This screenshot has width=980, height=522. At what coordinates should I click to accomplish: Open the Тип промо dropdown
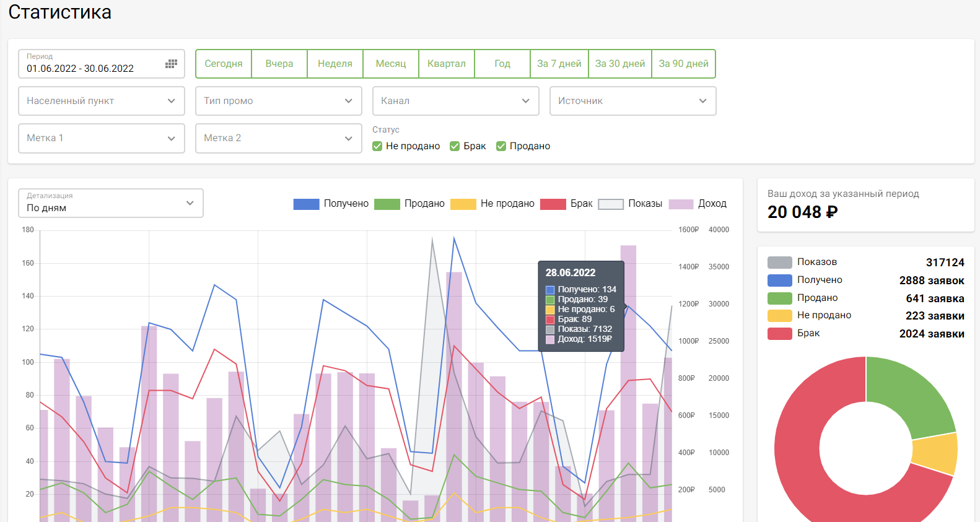tap(279, 101)
